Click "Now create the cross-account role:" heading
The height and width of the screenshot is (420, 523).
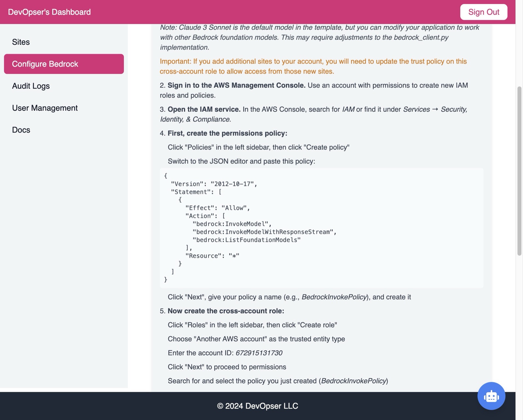226,311
